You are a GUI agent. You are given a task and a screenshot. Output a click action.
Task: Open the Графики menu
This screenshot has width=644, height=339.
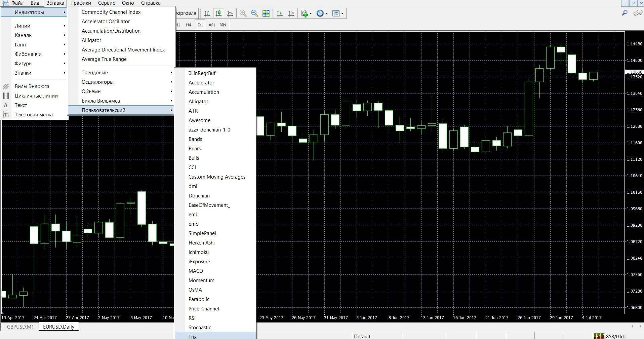click(81, 3)
